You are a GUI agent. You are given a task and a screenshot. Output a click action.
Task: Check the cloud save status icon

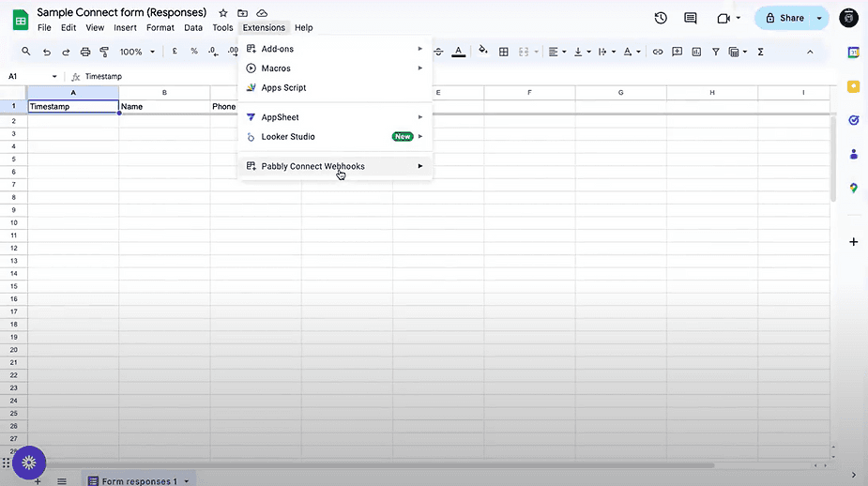(x=262, y=13)
